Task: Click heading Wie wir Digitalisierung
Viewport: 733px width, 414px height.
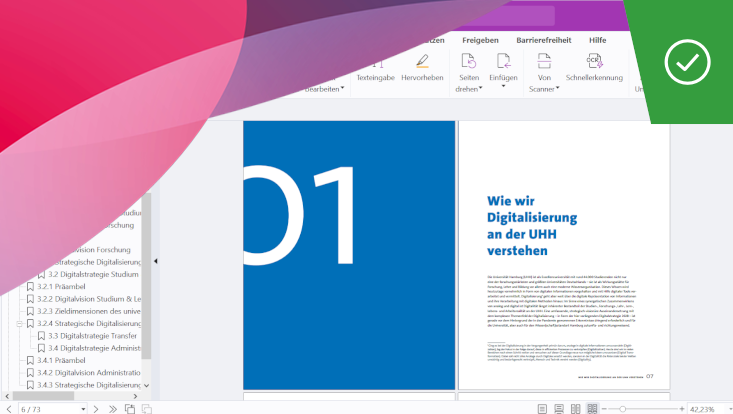Action: (x=532, y=226)
